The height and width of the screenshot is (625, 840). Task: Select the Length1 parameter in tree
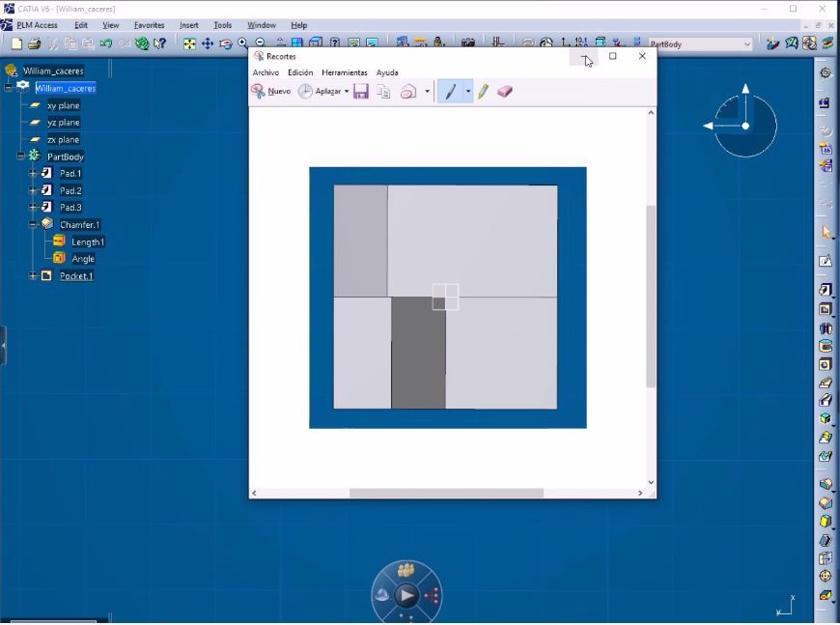tap(87, 241)
